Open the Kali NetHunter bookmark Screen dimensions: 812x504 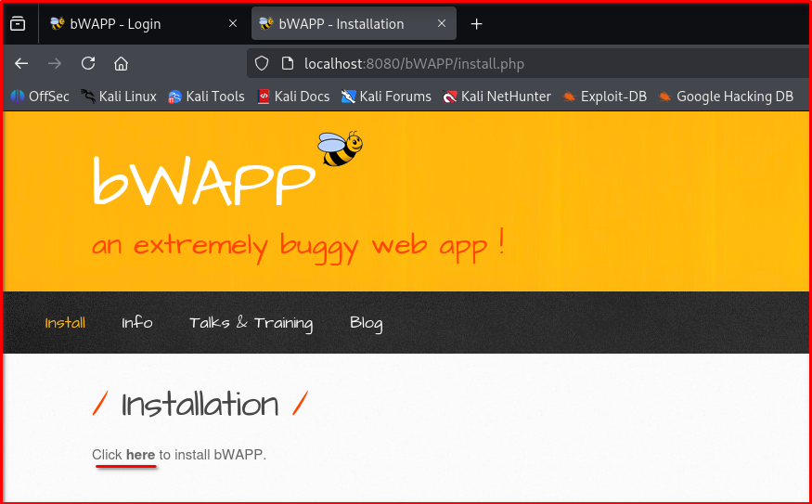click(x=496, y=97)
